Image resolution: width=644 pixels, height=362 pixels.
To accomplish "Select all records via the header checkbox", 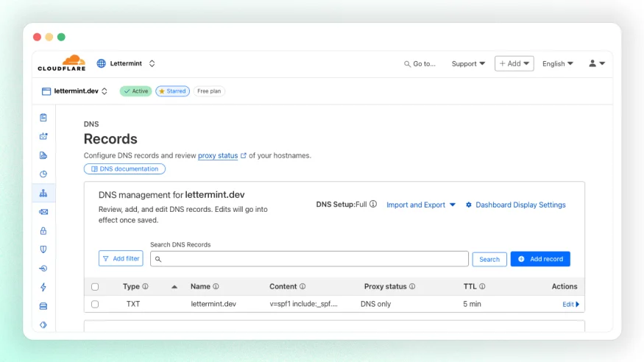I will pos(95,286).
